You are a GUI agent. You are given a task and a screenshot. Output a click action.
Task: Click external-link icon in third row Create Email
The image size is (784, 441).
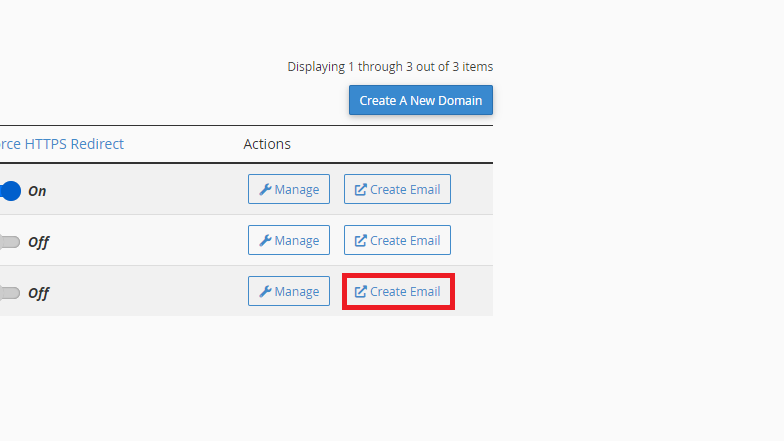click(x=360, y=292)
